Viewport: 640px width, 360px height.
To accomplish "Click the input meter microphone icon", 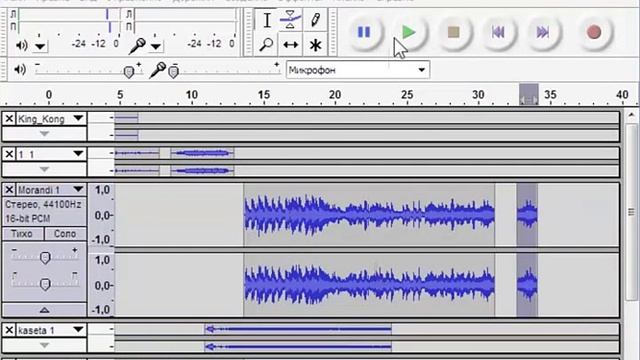I will coord(137,46).
